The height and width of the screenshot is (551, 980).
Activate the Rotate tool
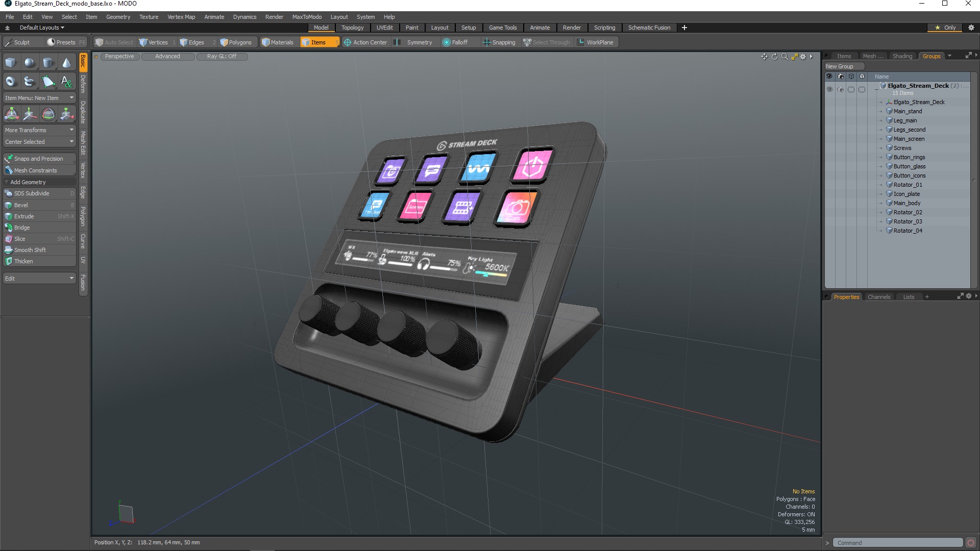pos(48,114)
